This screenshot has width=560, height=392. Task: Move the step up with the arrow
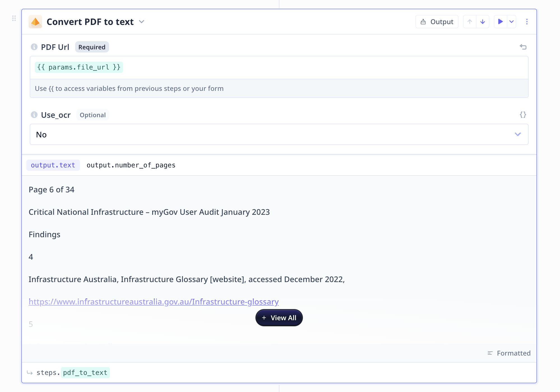[x=470, y=22]
